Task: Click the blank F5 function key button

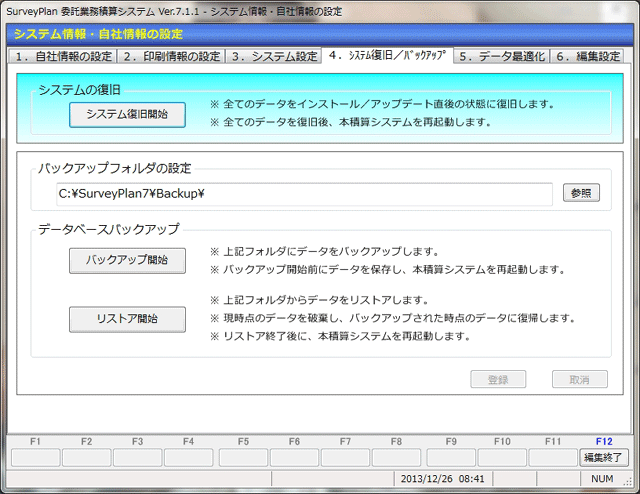Action: pos(243,457)
